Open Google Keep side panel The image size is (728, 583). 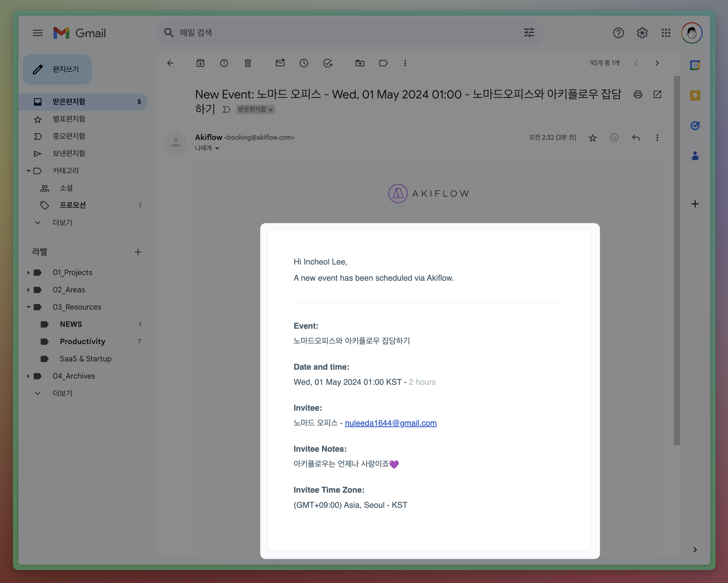(x=695, y=95)
